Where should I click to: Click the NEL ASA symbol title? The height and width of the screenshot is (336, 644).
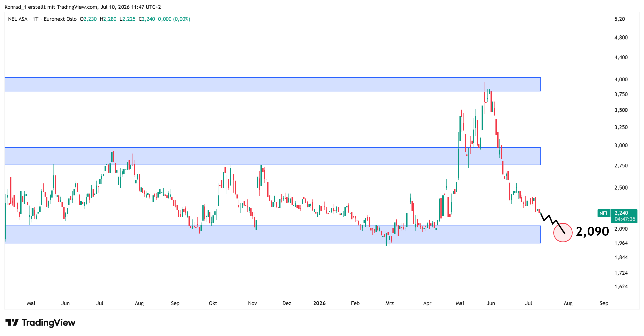pyautogui.click(x=18, y=19)
